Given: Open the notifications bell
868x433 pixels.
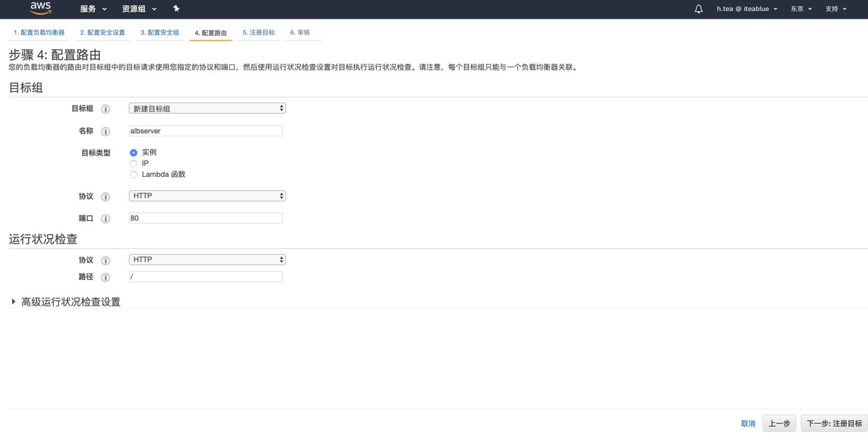Looking at the screenshot, I should pyautogui.click(x=698, y=9).
